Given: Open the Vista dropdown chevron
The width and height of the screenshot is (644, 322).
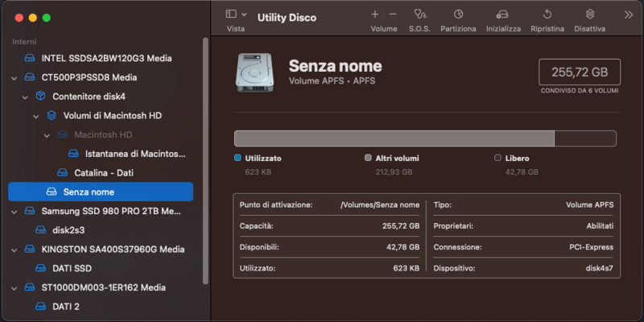Looking at the screenshot, I should coord(244,14).
